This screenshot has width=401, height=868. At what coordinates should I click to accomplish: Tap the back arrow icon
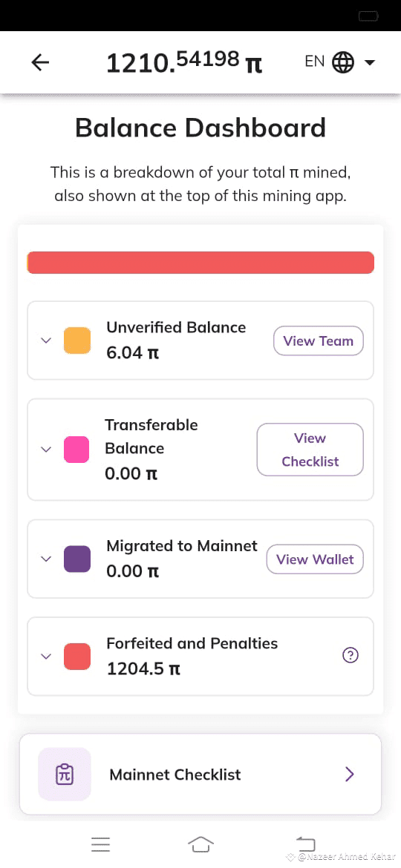[x=40, y=62]
